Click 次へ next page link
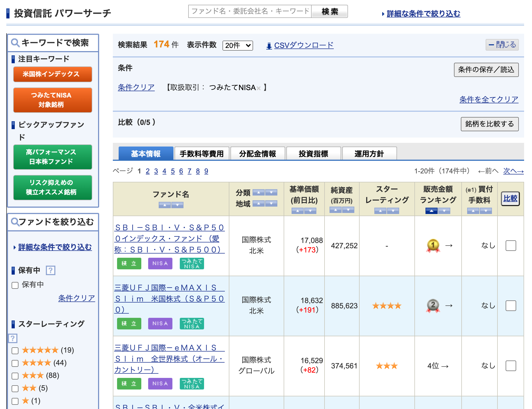Viewport: 532px width, 409px height. tap(513, 171)
